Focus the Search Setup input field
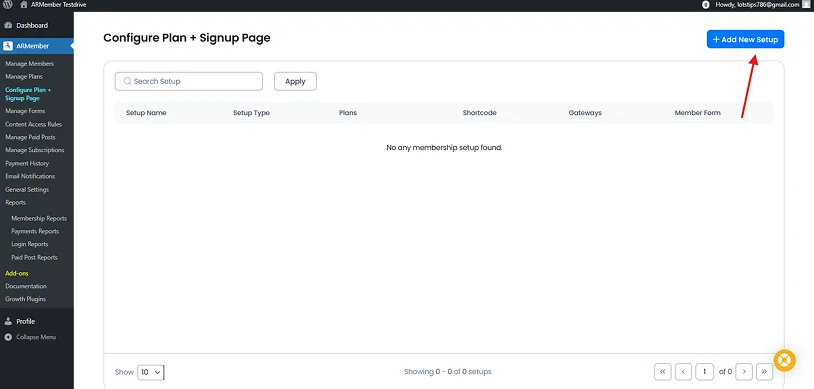814x389 pixels. [x=188, y=81]
